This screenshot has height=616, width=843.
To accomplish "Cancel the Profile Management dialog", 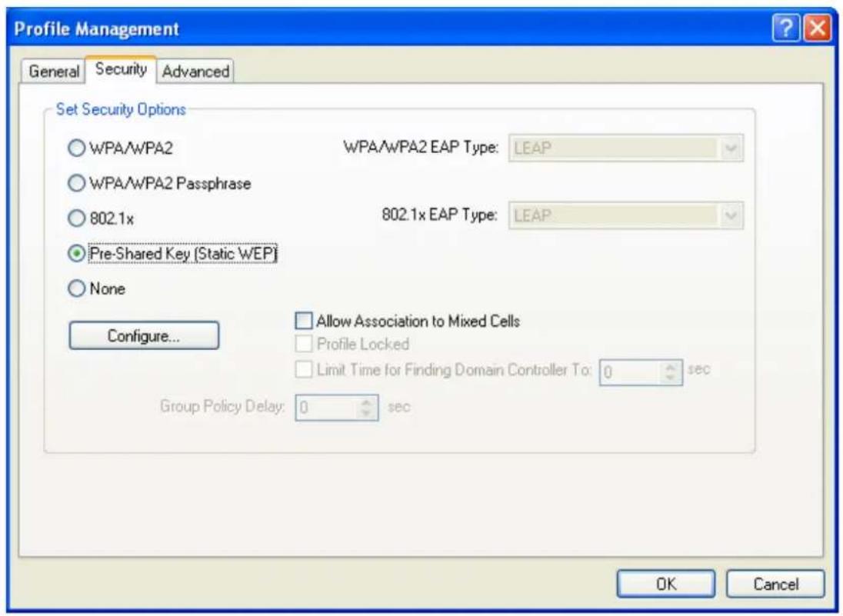I will (x=775, y=584).
